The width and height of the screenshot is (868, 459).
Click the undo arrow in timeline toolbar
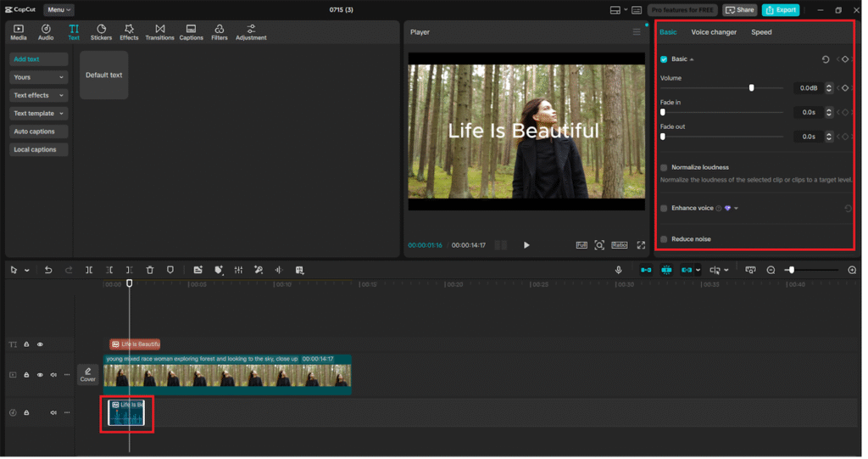(48, 270)
